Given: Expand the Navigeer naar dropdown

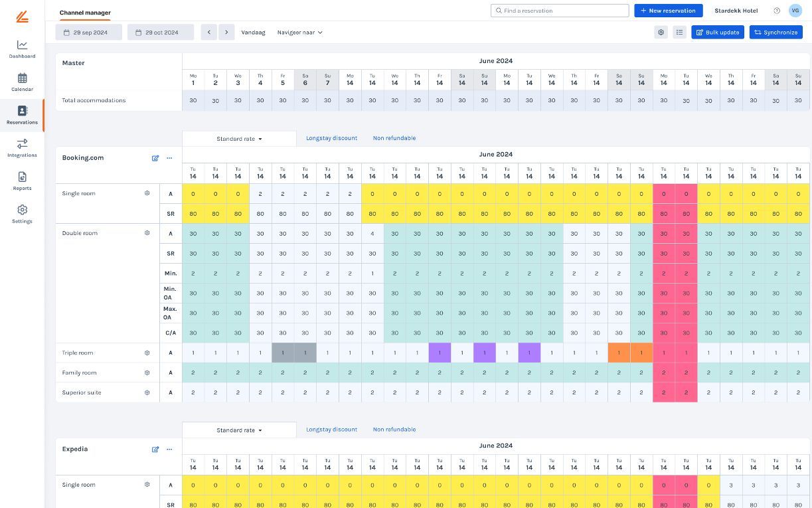Looking at the screenshot, I should [299, 32].
